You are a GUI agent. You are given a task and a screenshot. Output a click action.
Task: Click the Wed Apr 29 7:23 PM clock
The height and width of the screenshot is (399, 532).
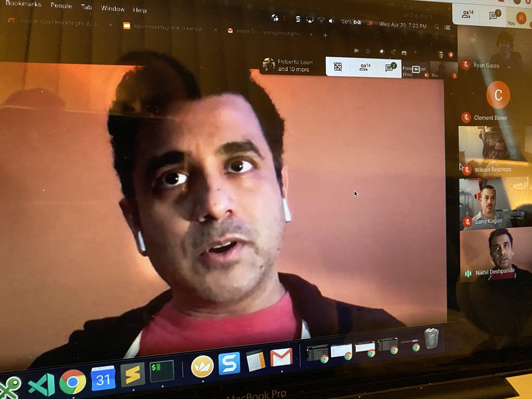[x=403, y=25]
